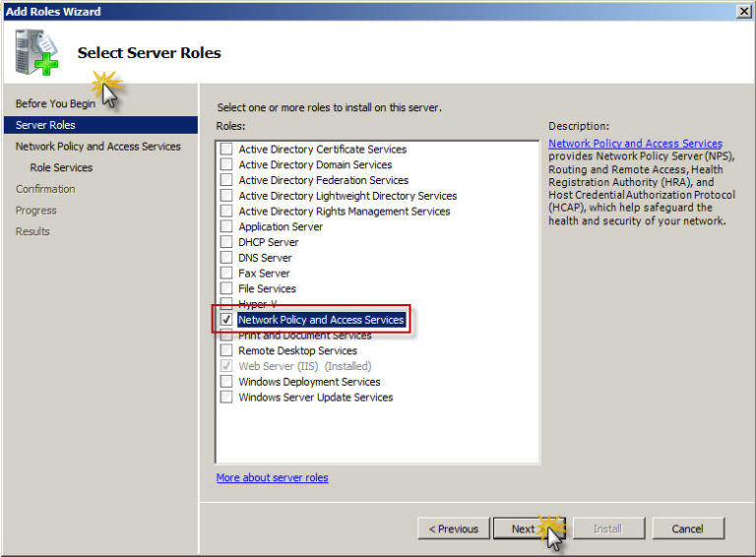The width and height of the screenshot is (756, 557).
Task: Click Network Policy and Access Services description link
Action: [635, 144]
